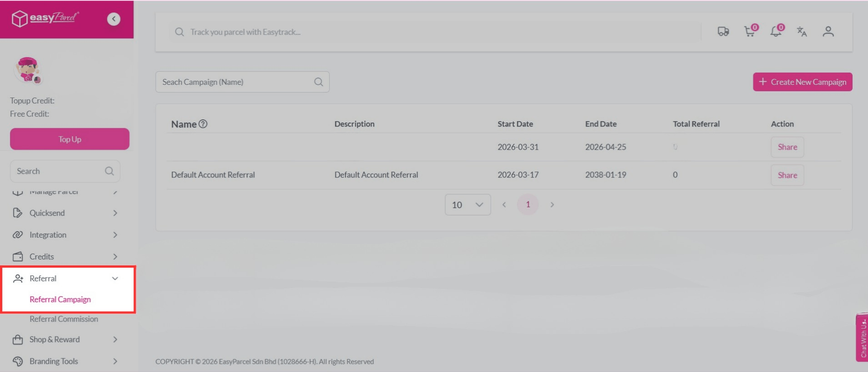Click the Description column header

click(x=354, y=124)
